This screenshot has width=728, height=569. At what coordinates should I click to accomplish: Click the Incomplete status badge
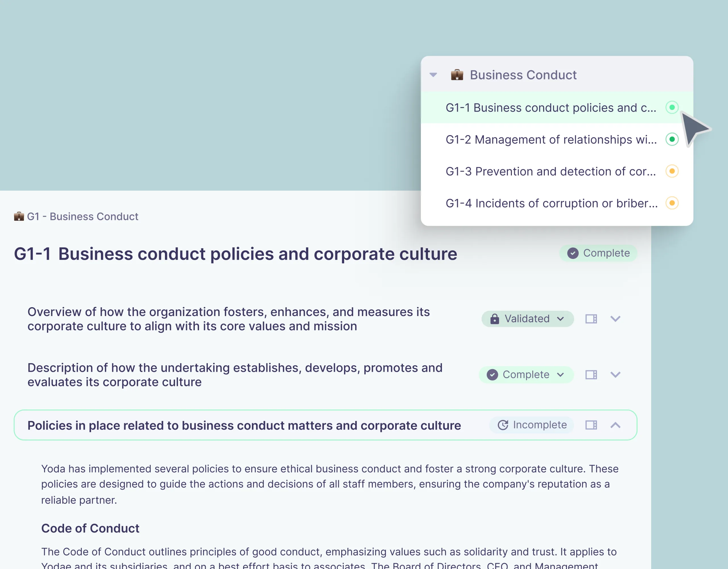(532, 425)
